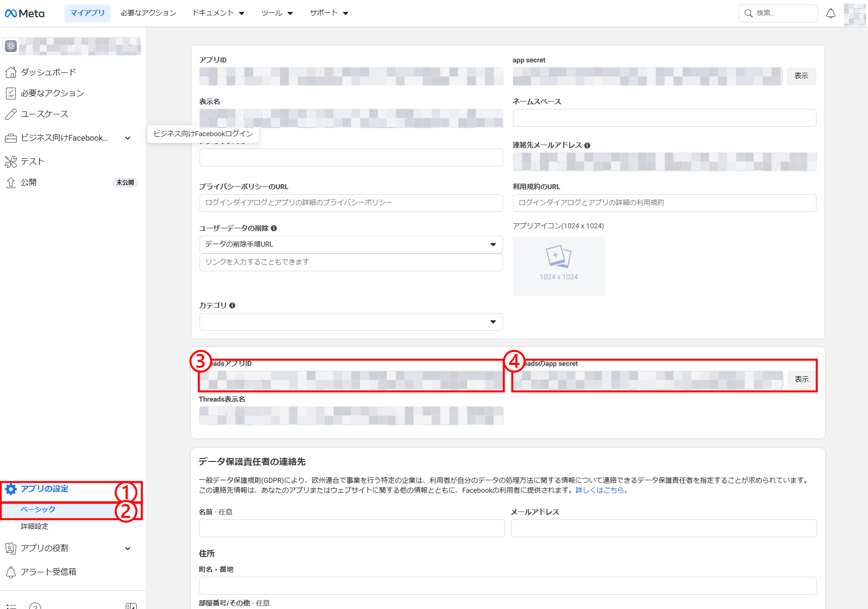The image size is (868, 609).
Task: Click the checklist icon for sidebar 必要なアクション
Action: 10,93
